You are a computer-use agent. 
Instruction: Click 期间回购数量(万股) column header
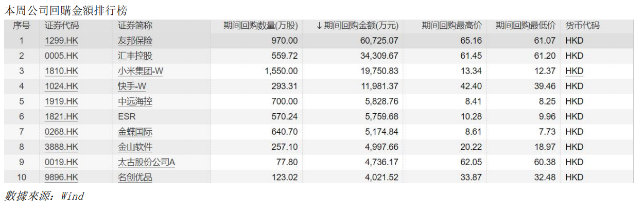(x=260, y=26)
